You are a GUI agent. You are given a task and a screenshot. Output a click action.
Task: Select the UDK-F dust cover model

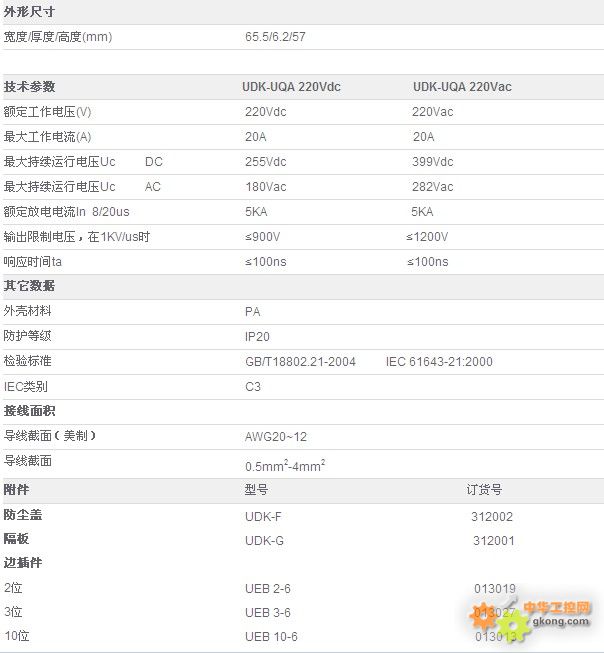(x=264, y=516)
